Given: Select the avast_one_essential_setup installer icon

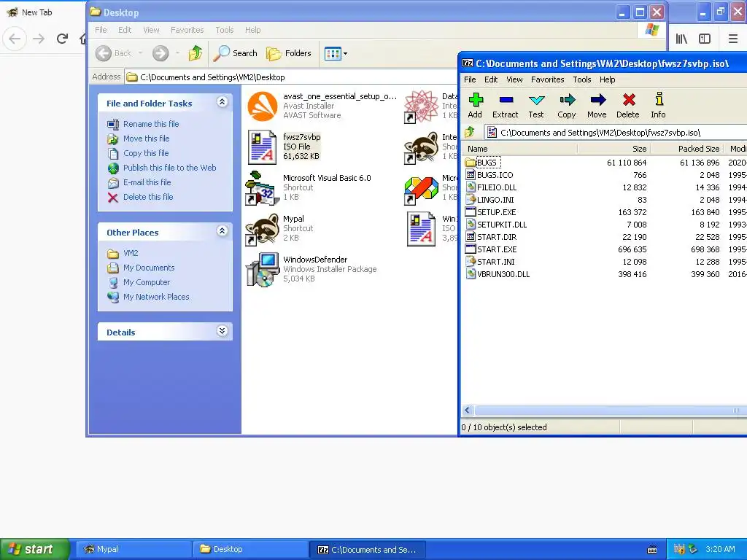Looking at the screenshot, I should point(262,106).
